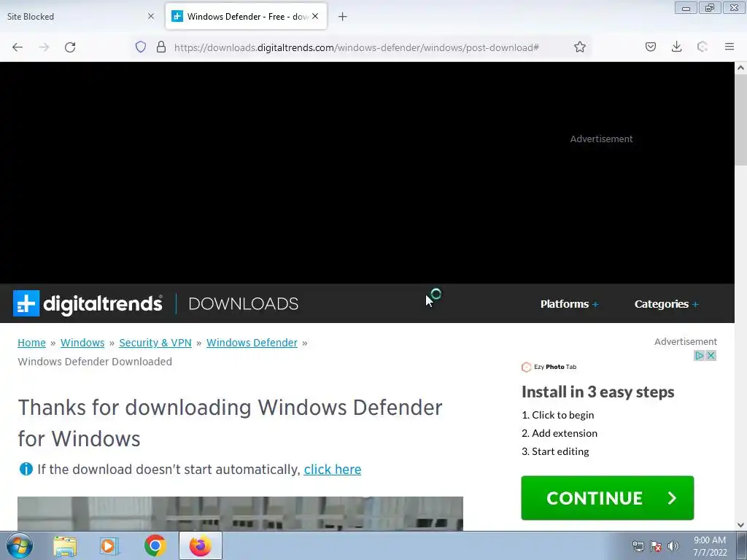Screen dimensions: 747x560
Task: Close the Ezy Photo Tab ad
Action: click(x=711, y=355)
